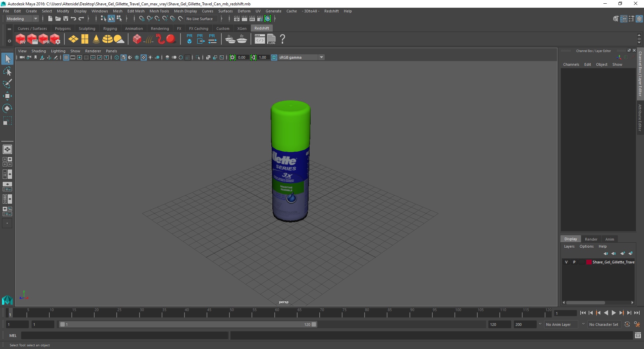Click the Shave_Gel layer red color swatch

(x=589, y=262)
